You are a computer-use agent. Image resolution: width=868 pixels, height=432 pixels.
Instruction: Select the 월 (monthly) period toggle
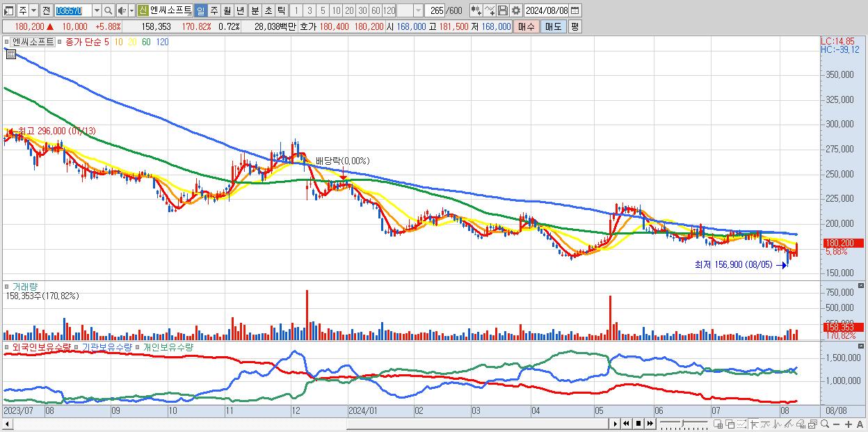227,10
